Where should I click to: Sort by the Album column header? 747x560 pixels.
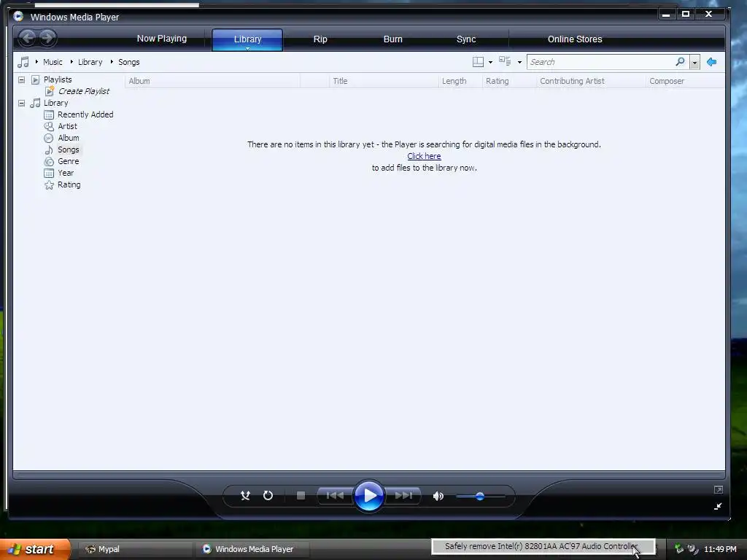[x=212, y=81]
